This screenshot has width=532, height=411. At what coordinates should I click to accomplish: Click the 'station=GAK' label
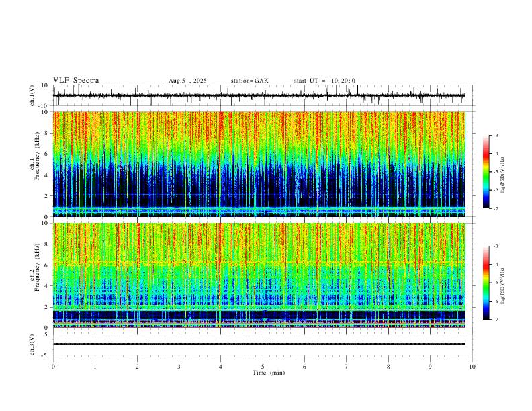point(249,81)
